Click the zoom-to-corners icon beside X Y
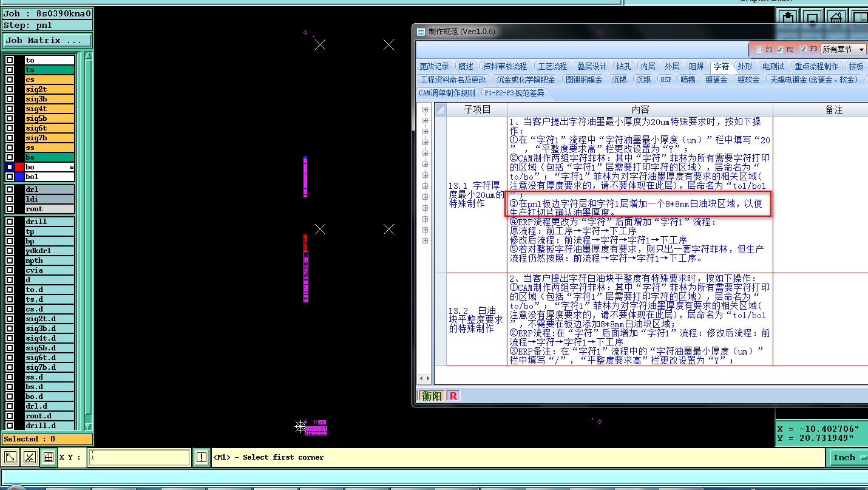868x490 pixels. pos(10,457)
